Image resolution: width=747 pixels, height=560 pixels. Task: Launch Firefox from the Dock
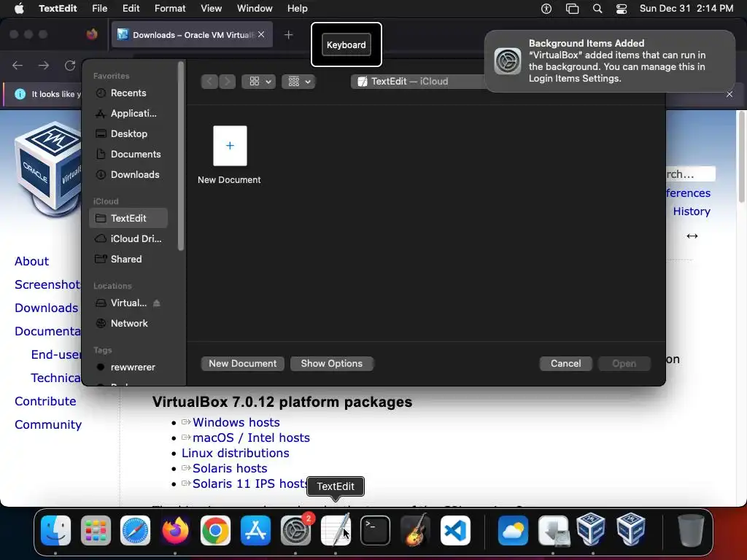175,530
